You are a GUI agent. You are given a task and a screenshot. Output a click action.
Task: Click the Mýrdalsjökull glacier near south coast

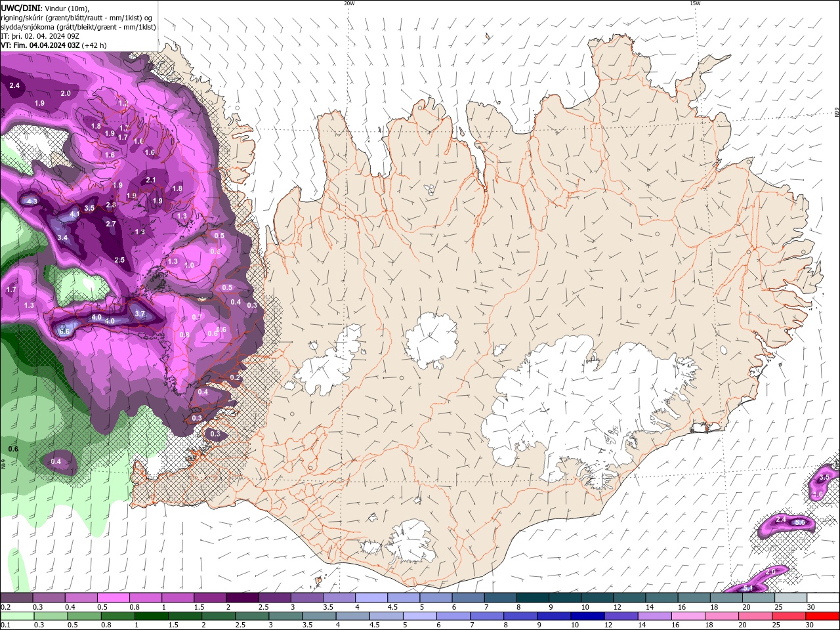pos(410,541)
